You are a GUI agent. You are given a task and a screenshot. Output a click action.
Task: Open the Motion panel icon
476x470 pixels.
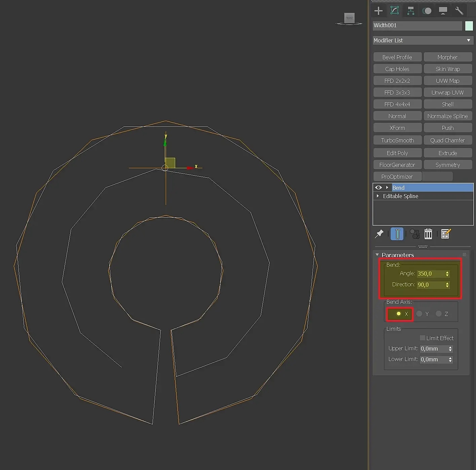[427, 11]
